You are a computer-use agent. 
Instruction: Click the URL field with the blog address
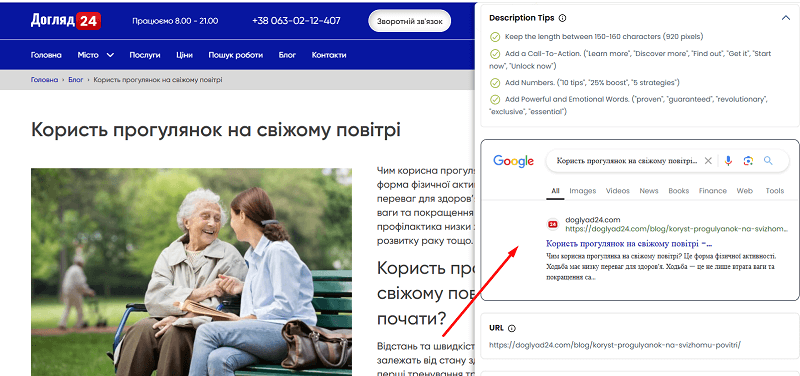(614, 345)
